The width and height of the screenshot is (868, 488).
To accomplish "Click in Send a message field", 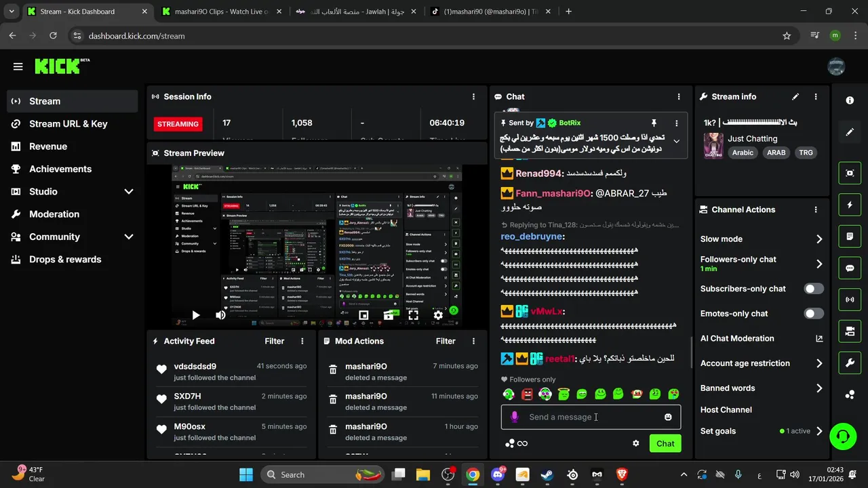I will click(591, 417).
